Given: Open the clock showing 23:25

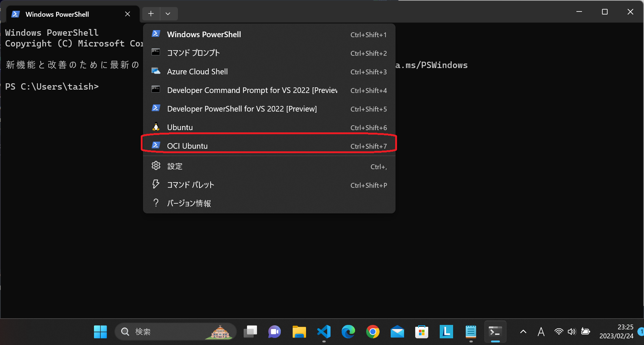Looking at the screenshot, I should click(617, 331).
